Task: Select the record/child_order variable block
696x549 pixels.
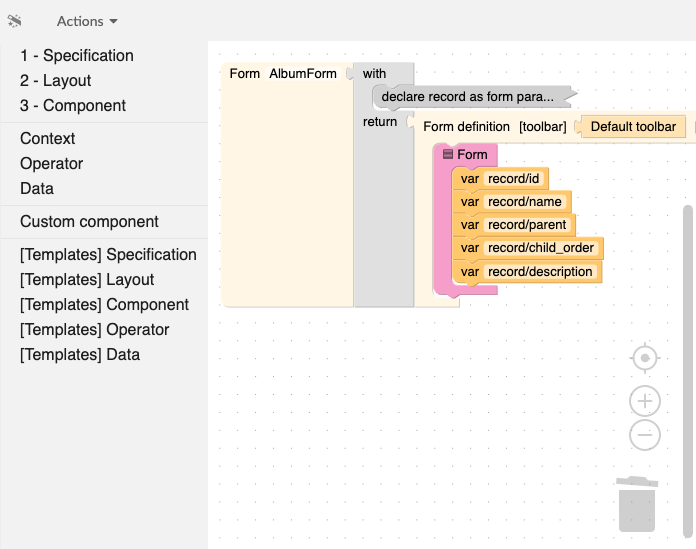Action: point(540,248)
